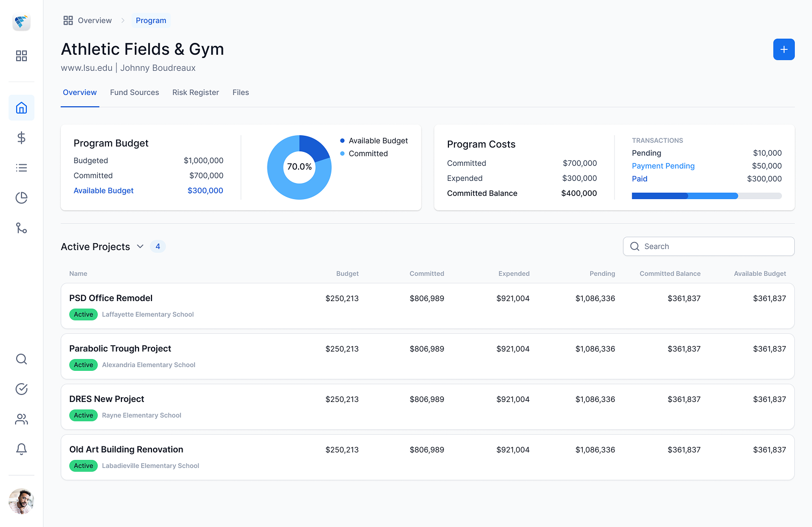Switch to the Fund Sources tab

(x=134, y=92)
